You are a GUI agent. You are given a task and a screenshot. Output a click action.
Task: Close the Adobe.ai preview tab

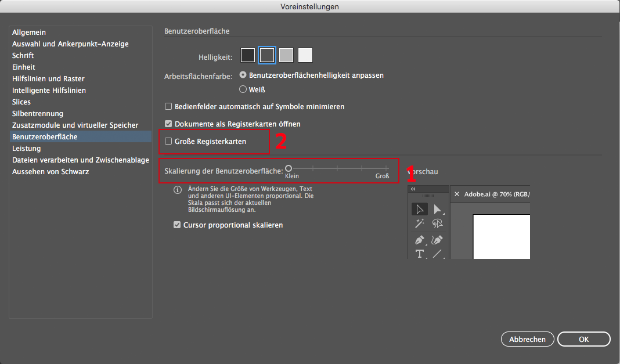(457, 194)
